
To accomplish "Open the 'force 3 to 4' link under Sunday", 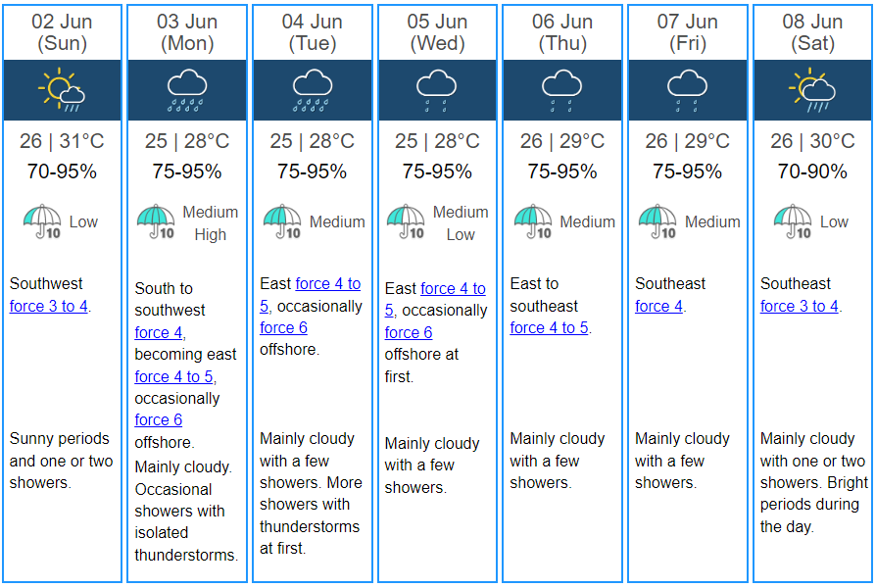I will (49, 307).
